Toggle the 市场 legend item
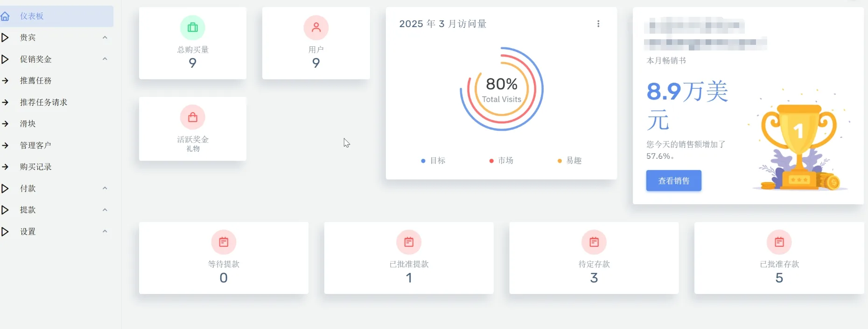 pos(502,160)
